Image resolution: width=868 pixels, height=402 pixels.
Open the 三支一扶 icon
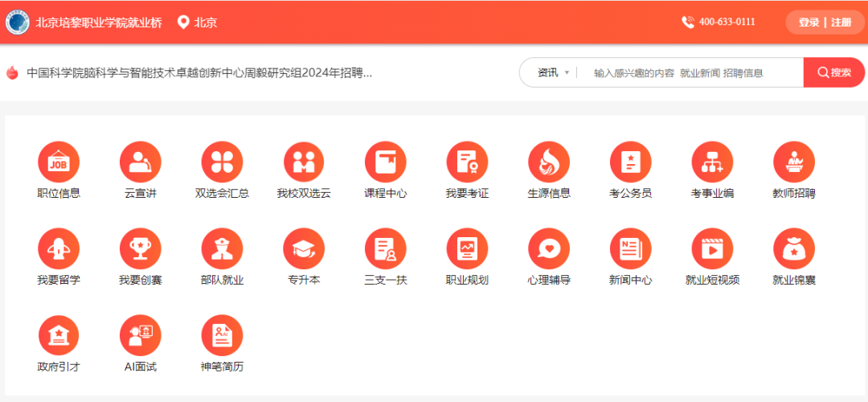point(385,248)
